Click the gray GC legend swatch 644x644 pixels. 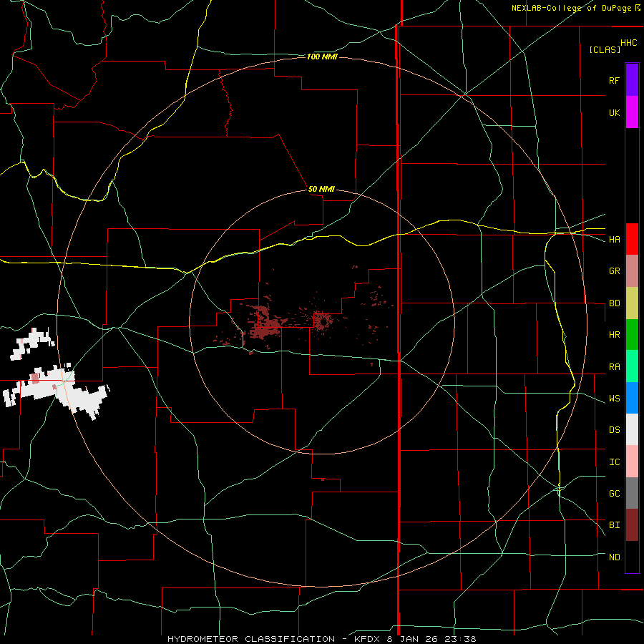(x=632, y=493)
